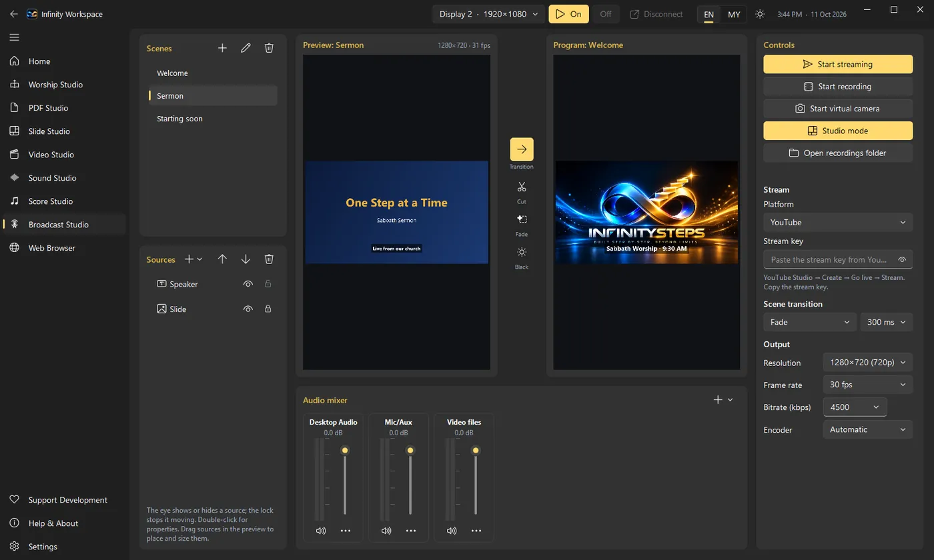
Task: Open the Display 2 resolution dropdown
Action: 488,14
